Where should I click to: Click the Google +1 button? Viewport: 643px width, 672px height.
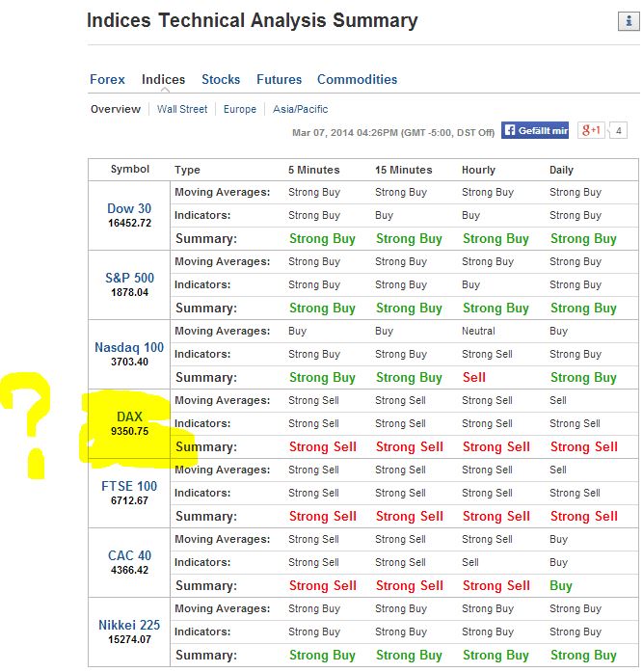[591, 130]
